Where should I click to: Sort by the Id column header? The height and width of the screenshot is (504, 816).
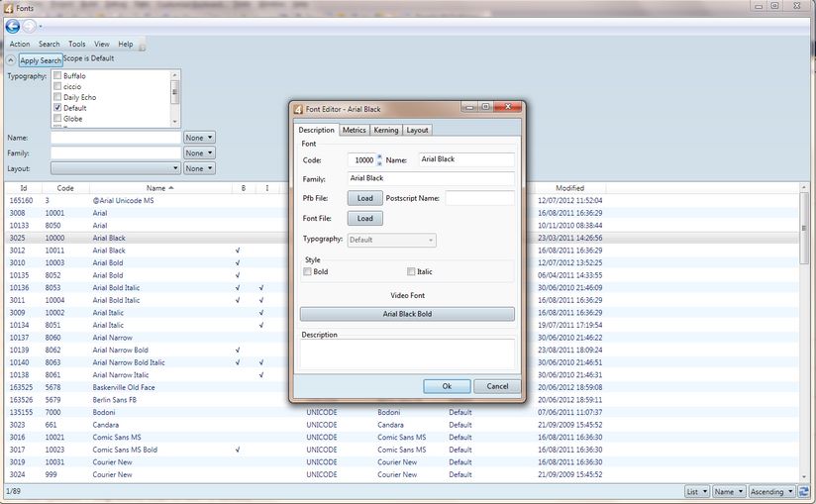[x=24, y=188]
